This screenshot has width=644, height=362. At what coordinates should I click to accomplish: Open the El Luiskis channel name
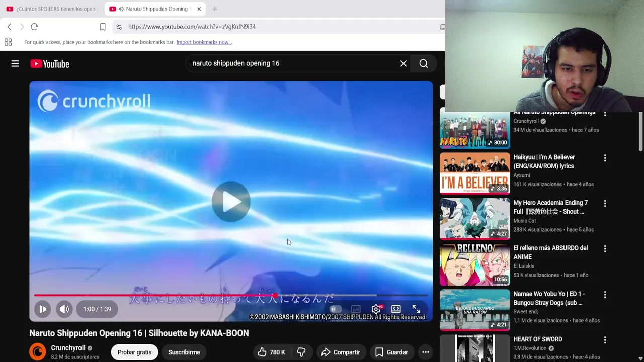[524, 266]
